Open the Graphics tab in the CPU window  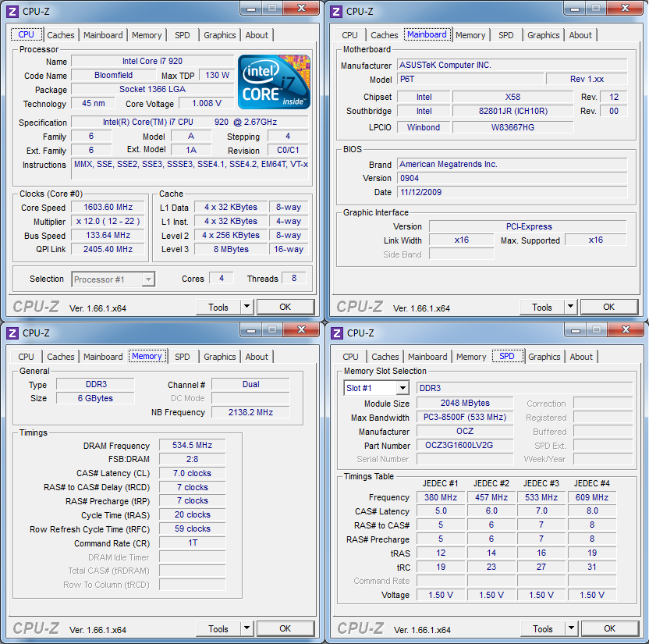[220, 35]
